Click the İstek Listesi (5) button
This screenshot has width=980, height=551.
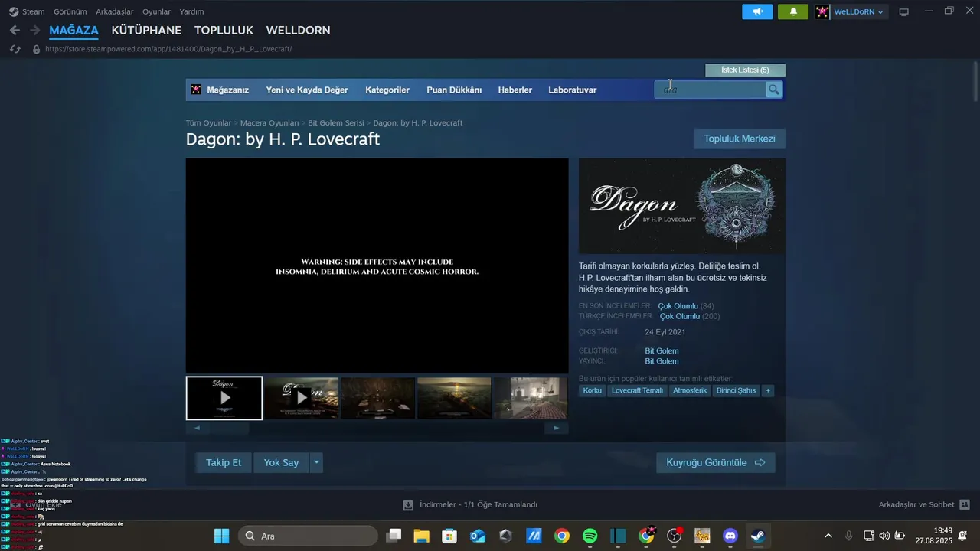click(x=745, y=70)
